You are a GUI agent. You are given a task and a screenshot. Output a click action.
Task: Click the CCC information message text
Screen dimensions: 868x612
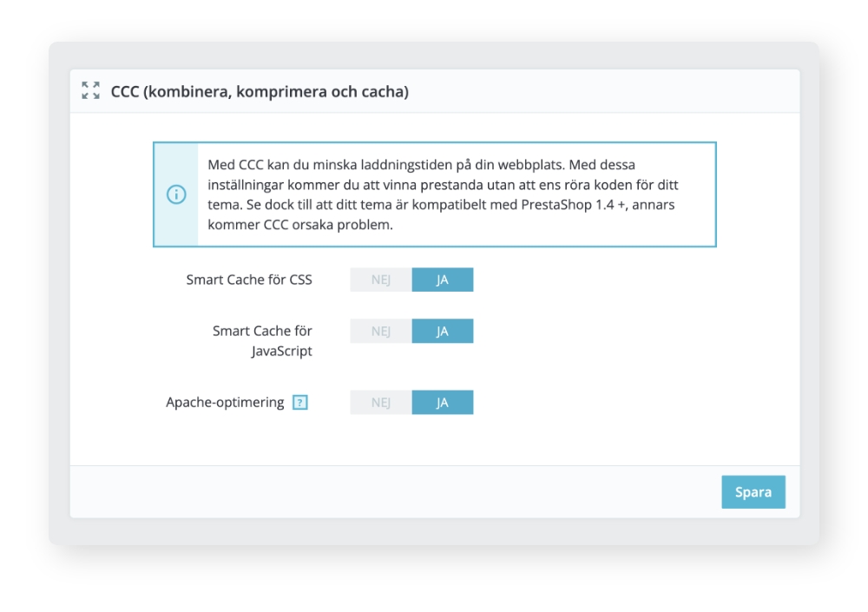pyautogui.click(x=443, y=194)
